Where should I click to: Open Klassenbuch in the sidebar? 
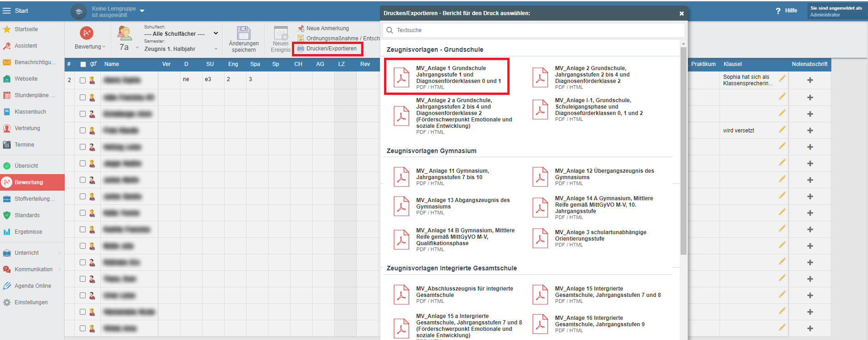point(30,112)
